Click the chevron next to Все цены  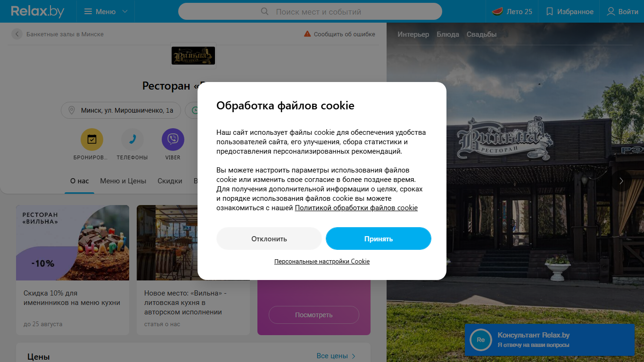[x=354, y=356]
